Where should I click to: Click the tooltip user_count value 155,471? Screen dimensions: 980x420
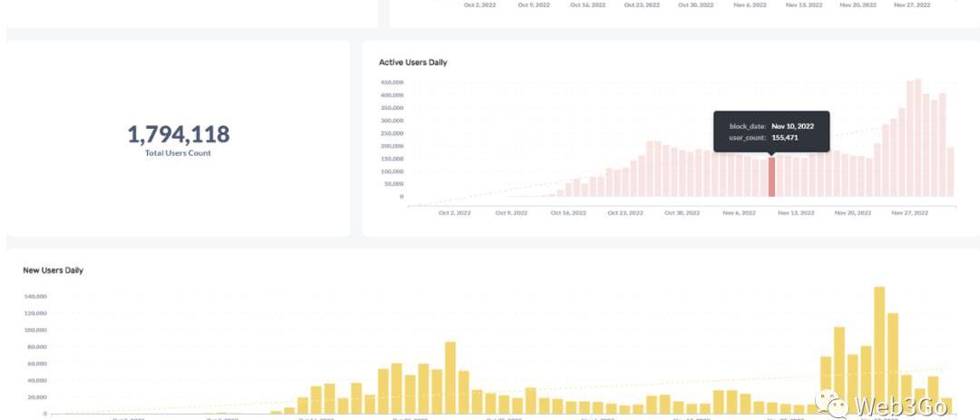point(785,138)
